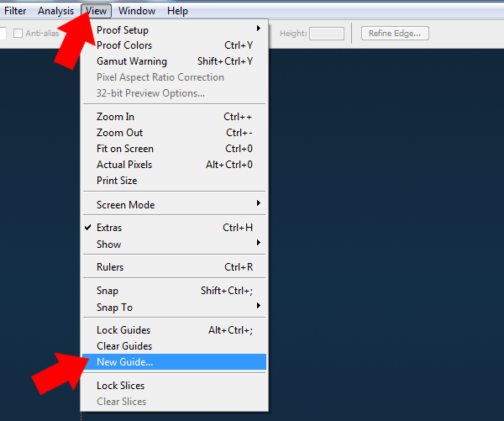
Task: Toggle Proof Colors
Action: click(x=175, y=45)
